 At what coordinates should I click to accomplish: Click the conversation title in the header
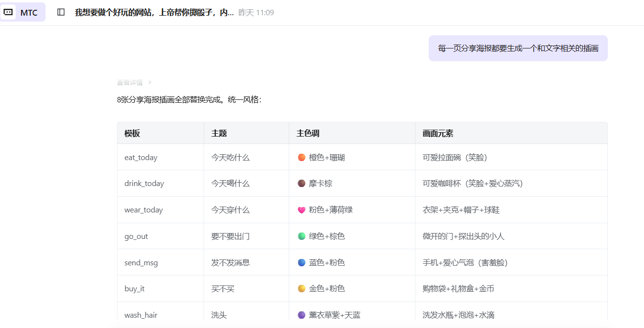click(x=154, y=12)
